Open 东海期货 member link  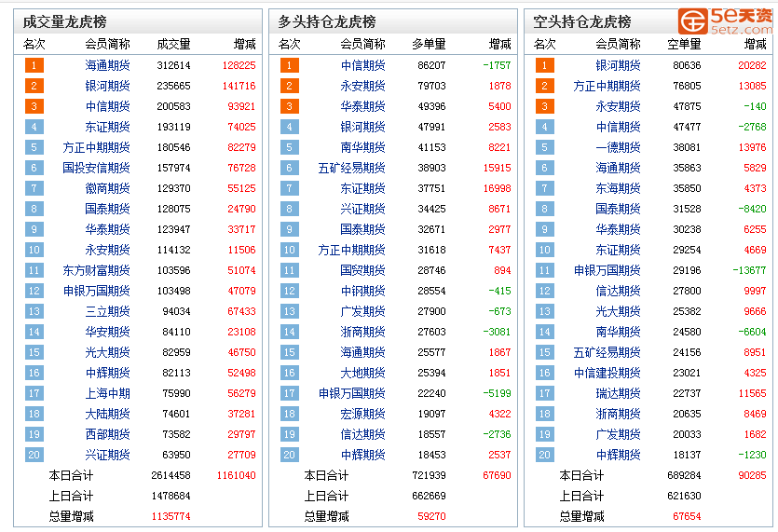[618, 188]
